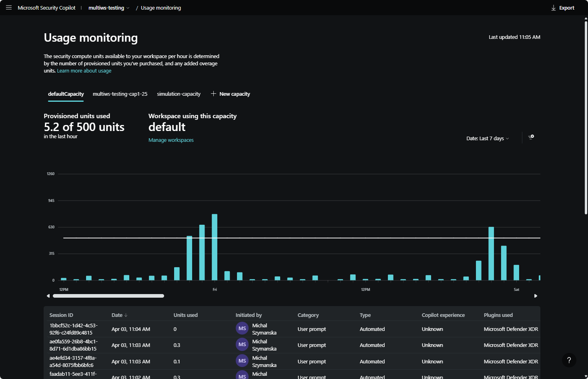The height and width of the screenshot is (379, 588).
Task: Open the hamburger navigation menu
Action: pos(9,8)
